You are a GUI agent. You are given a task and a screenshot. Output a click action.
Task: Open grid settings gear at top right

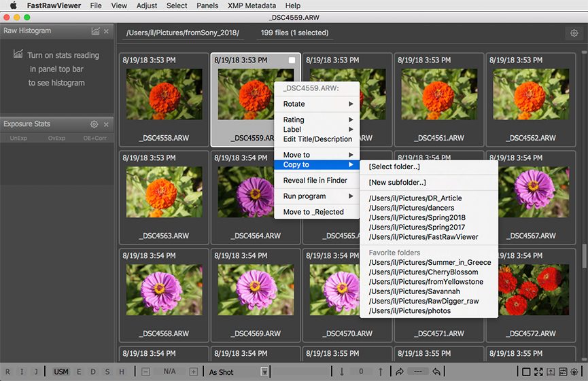[x=574, y=33]
